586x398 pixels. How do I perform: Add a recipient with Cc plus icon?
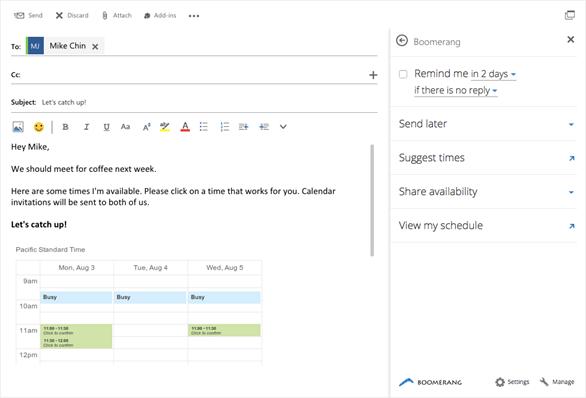[373, 75]
